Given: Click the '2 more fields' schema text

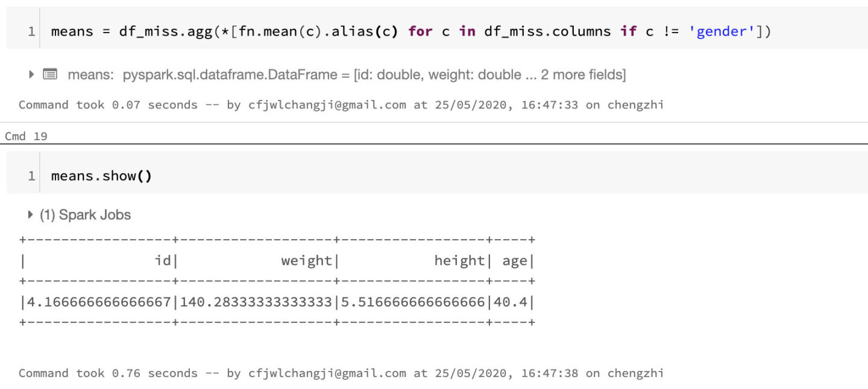Looking at the screenshot, I should point(582,75).
